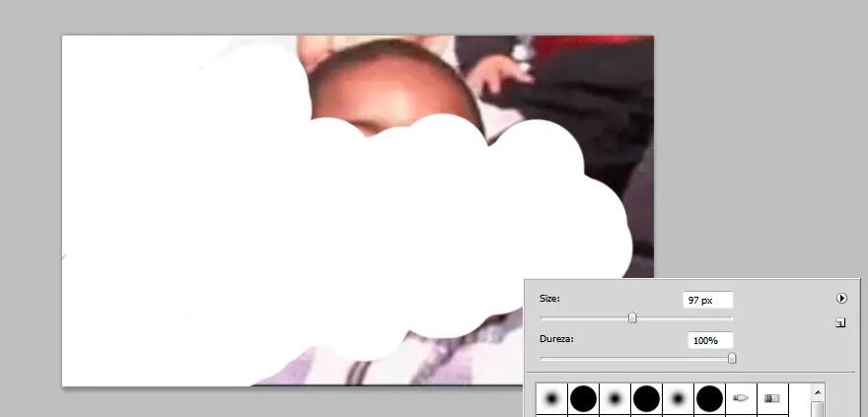Click the brush list scroll-up arrow
Screen dimensions: 868x417
[x=818, y=392]
